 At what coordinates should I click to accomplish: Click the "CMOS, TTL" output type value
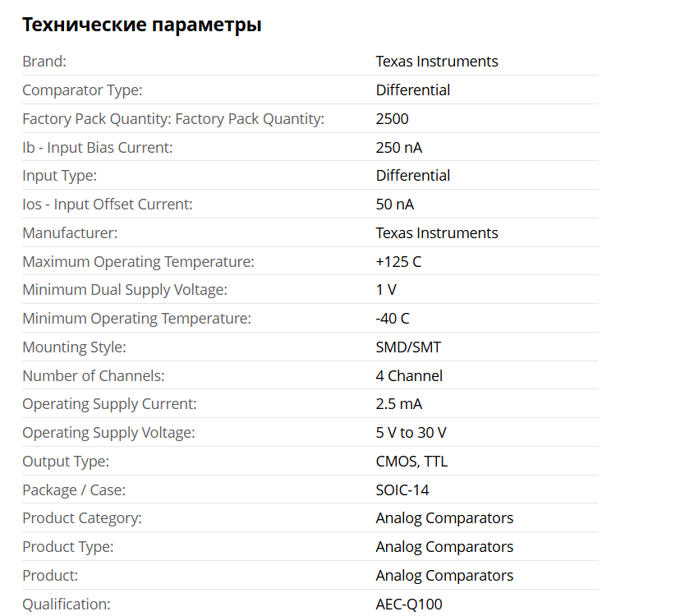click(x=411, y=462)
